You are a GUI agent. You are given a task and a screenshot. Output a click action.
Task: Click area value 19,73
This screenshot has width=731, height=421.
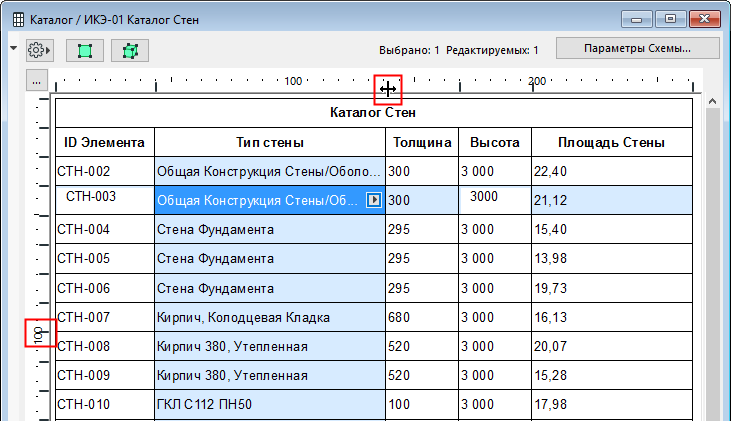coord(612,288)
